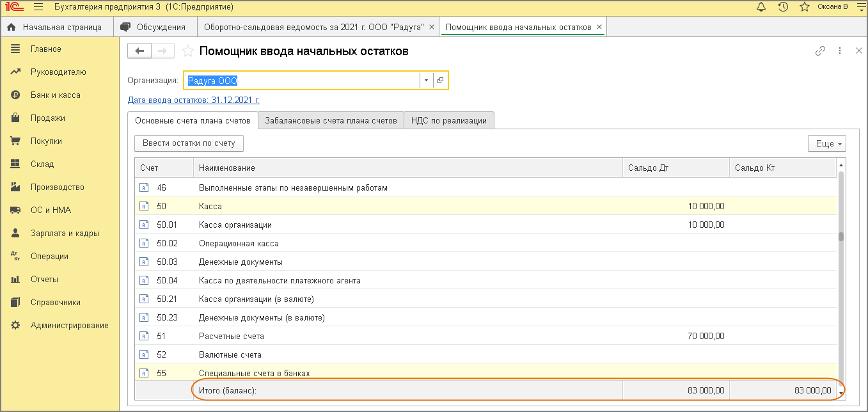
Task: Open history clock icon in title bar
Action: tap(783, 7)
